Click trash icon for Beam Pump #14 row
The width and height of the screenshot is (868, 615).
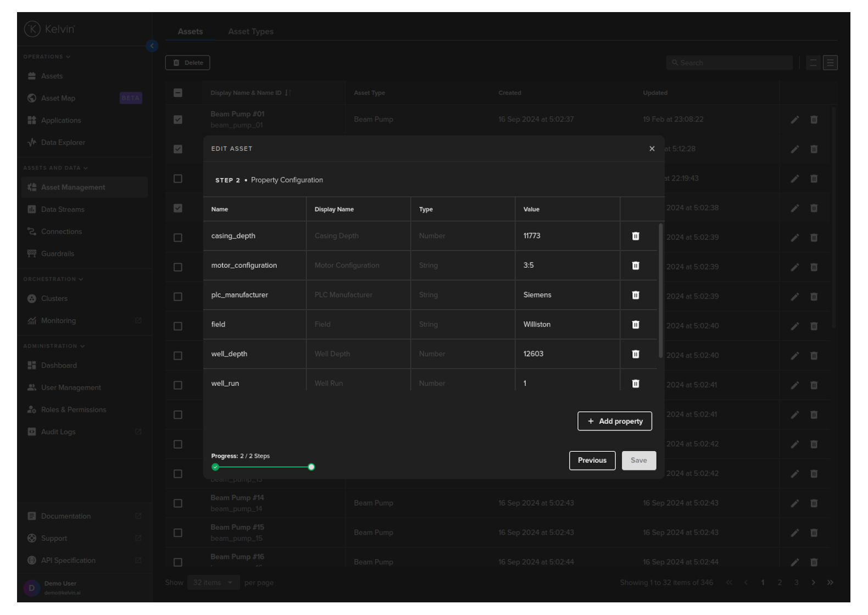(814, 503)
